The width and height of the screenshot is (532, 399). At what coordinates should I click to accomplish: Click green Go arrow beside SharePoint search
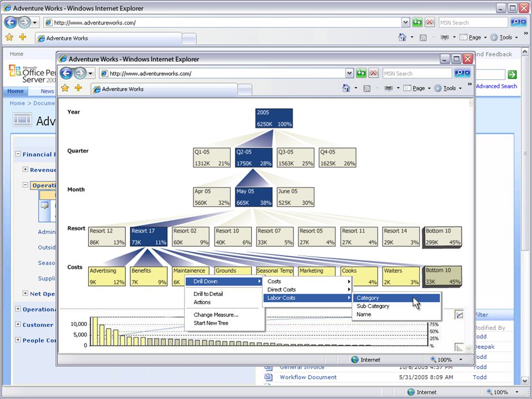point(512,74)
